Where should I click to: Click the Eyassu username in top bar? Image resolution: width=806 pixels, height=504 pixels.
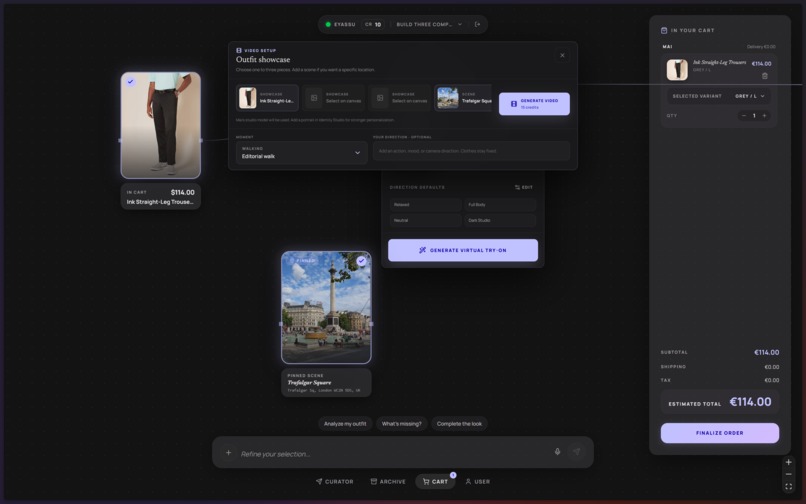click(344, 24)
